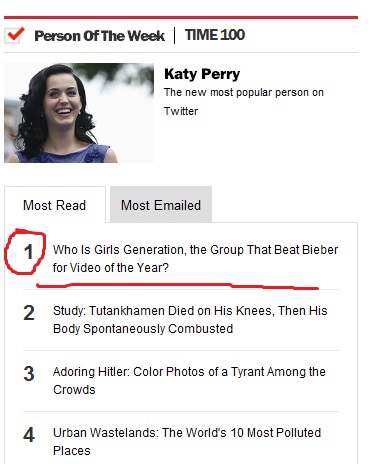Click rank number 4 in the list

click(29, 435)
